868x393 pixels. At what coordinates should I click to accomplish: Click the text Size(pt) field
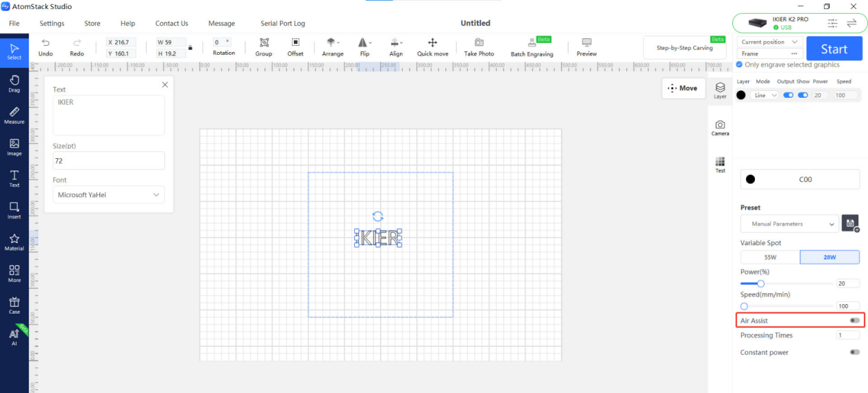pyautogui.click(x=109, y=160)
